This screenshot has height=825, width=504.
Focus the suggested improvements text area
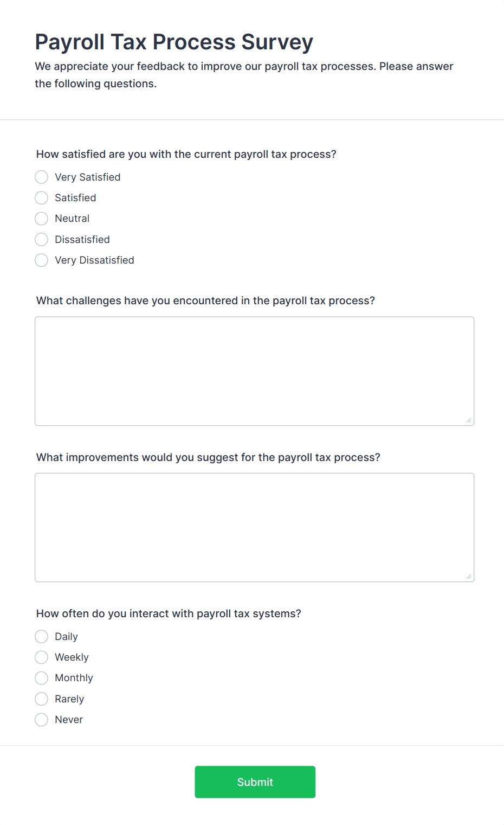tap(254, 528)
